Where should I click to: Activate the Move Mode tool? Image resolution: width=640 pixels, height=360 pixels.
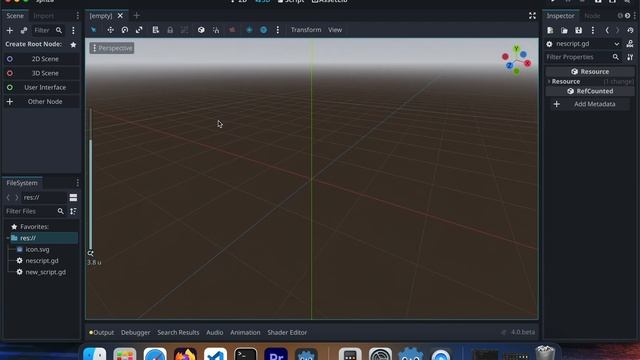(x=110, y=30)
